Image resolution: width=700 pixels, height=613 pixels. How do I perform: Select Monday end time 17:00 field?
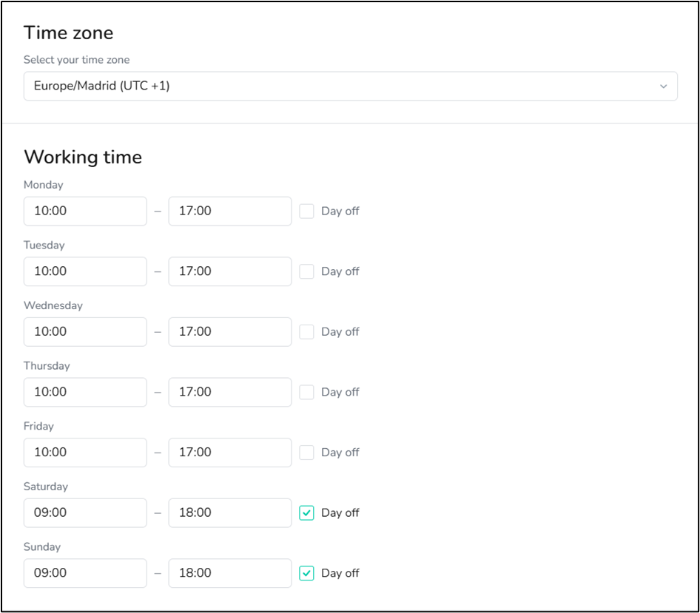(230, 211)
